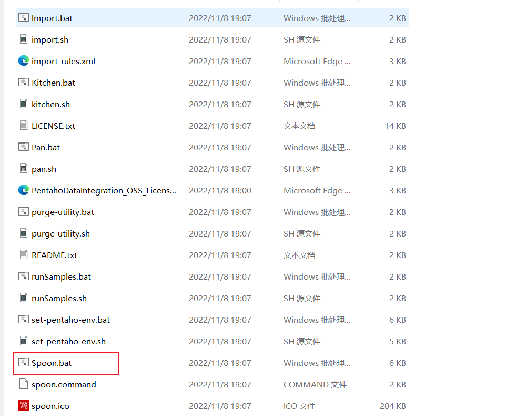This screenshot has width=526, height=420.
Task: Click the 3 KB size of import-rules.xml
Action: [398, 61]
